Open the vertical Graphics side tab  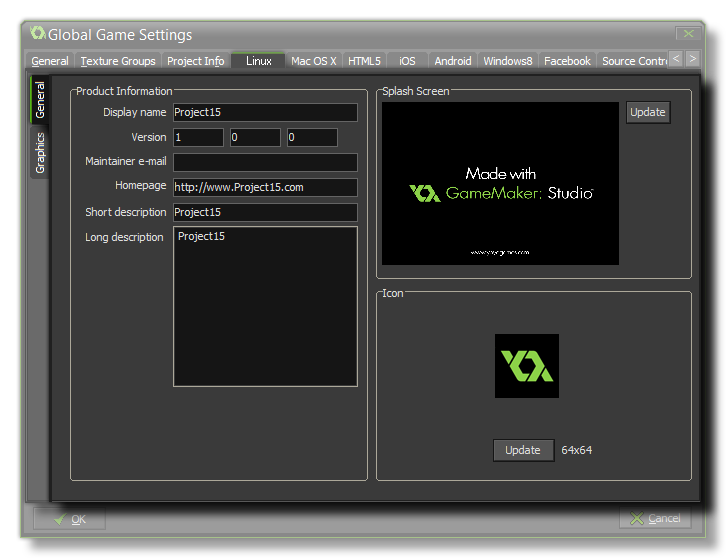click(41, 152)
